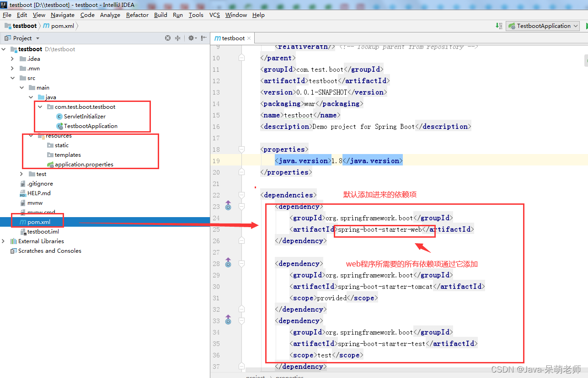Click the collapse all icon in Project panel
The height and width of the screenshot is (378, 588).
[x=177, y=38]
